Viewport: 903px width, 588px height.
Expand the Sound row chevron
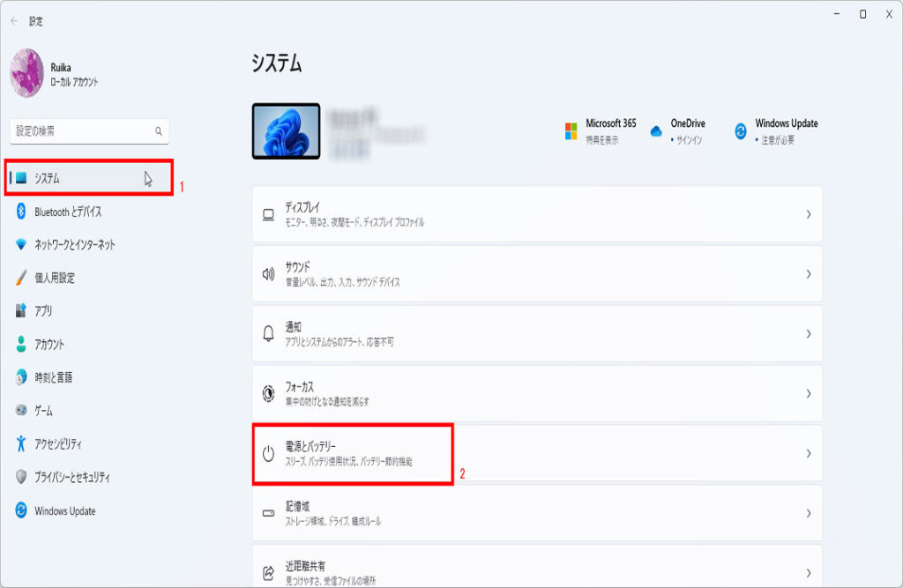pyautogui.click(x=808, y=273)
